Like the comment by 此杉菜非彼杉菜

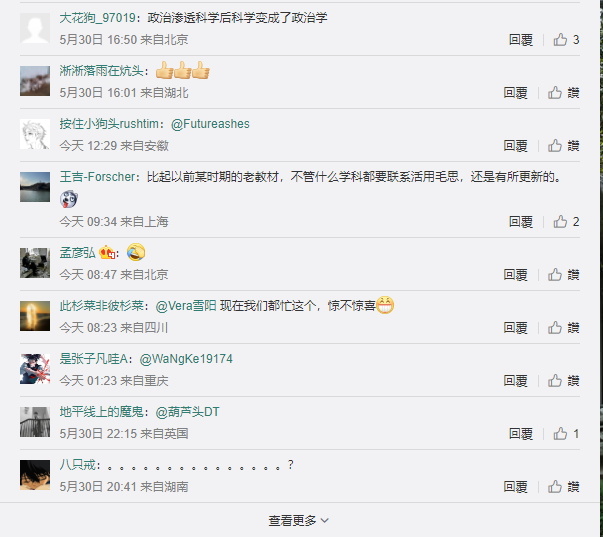(563, 328)
